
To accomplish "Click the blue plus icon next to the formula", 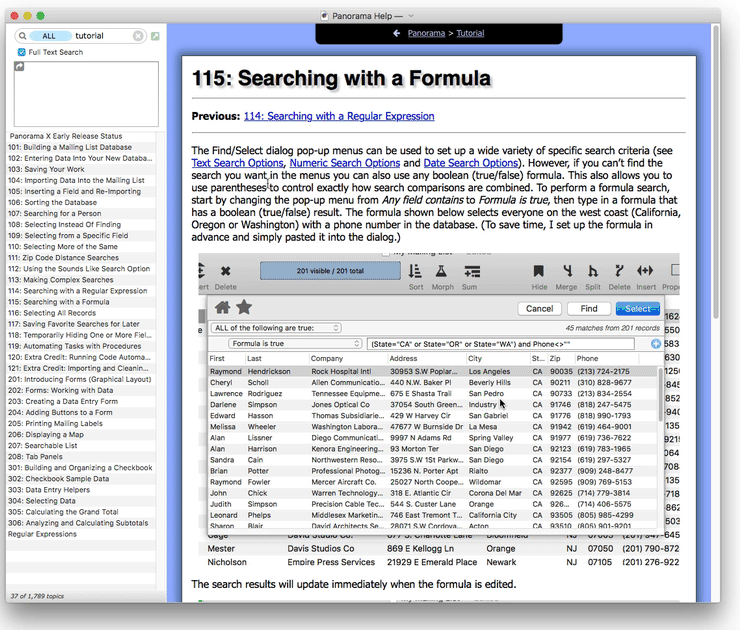I will point(656,344).
